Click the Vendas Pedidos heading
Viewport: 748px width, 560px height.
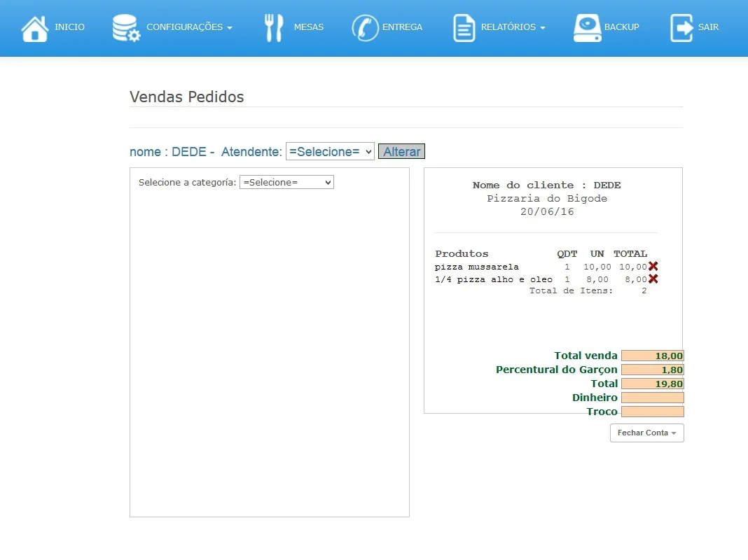click(x=186, y=97)
